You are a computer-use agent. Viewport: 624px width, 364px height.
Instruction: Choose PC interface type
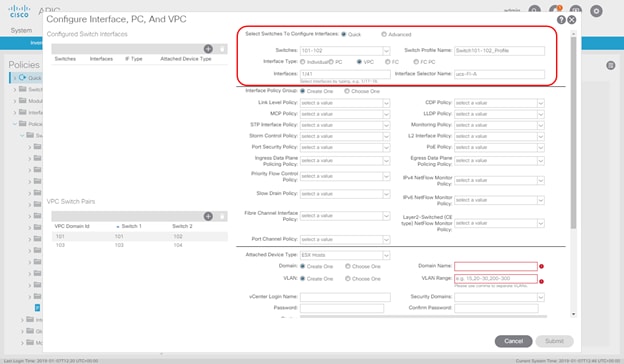[331, 62]
